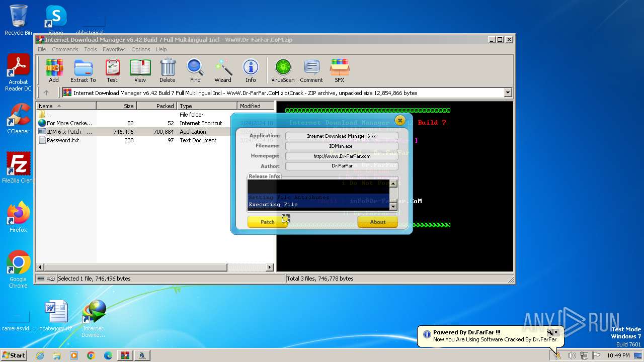Select the Password.txt file
Screen dimensions: 644x362
click(x=155, y=140)
